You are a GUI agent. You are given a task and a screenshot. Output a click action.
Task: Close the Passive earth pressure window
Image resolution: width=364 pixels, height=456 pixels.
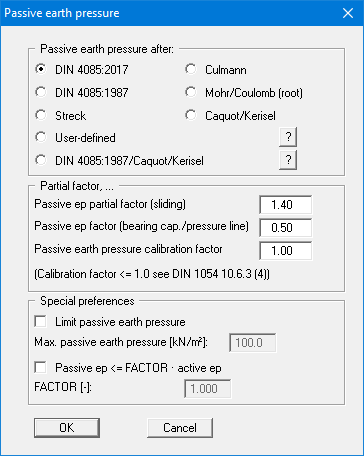tap(348, 13)
